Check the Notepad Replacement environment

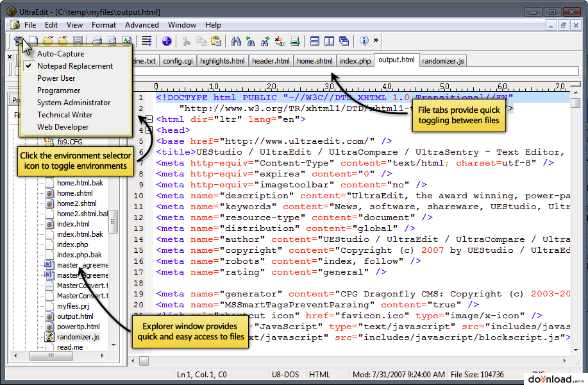coord(75,66)
